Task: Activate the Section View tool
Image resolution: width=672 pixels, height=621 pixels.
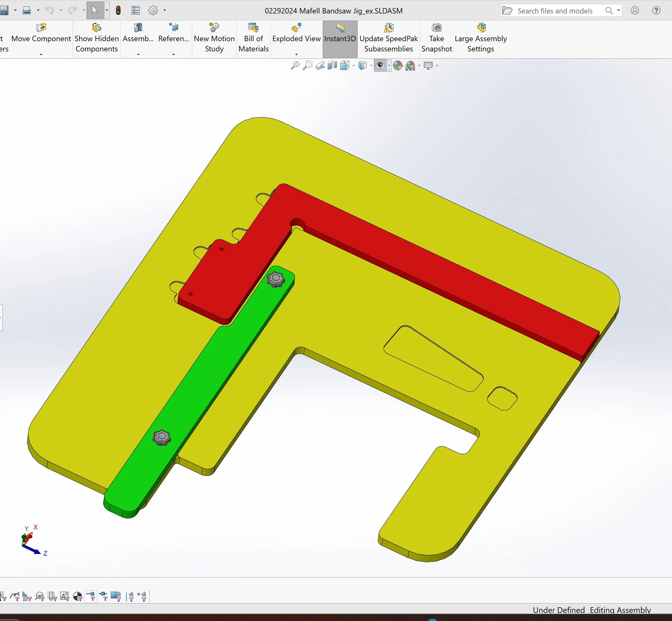Action: [332, 65]
